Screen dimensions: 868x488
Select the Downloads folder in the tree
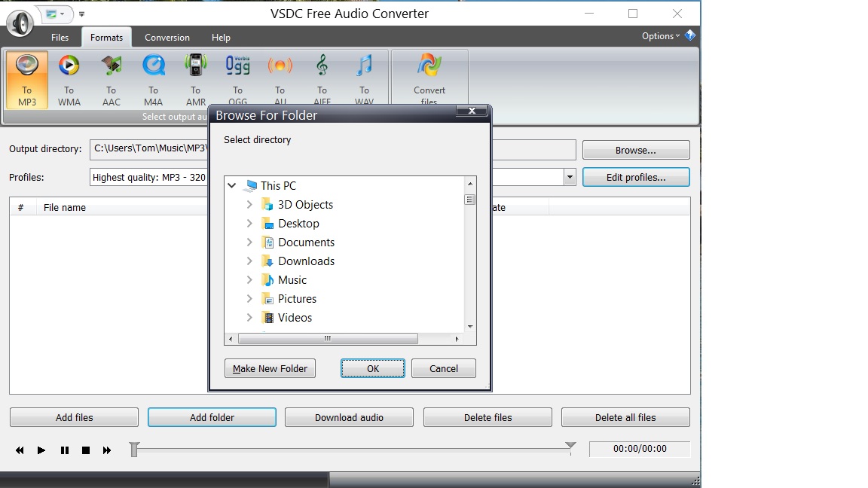click(x=306, y=261)
